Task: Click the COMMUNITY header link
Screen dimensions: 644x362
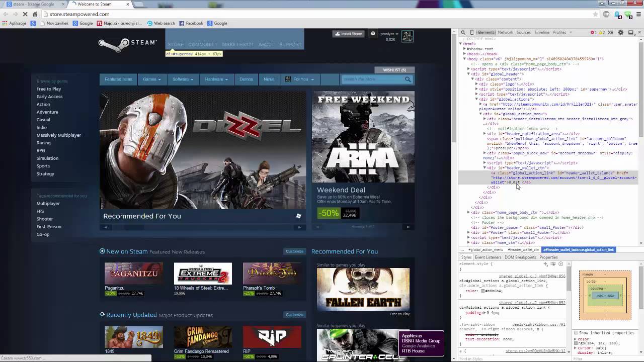Action: click(x=203, y=45)
